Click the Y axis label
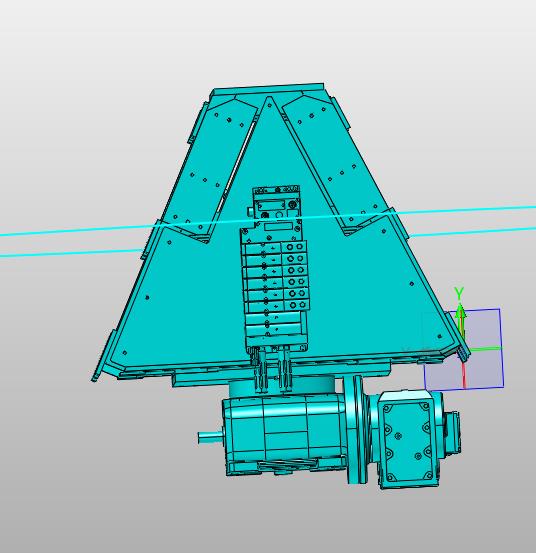The height and width of the screenshot is (553, 536). (458, 293)
